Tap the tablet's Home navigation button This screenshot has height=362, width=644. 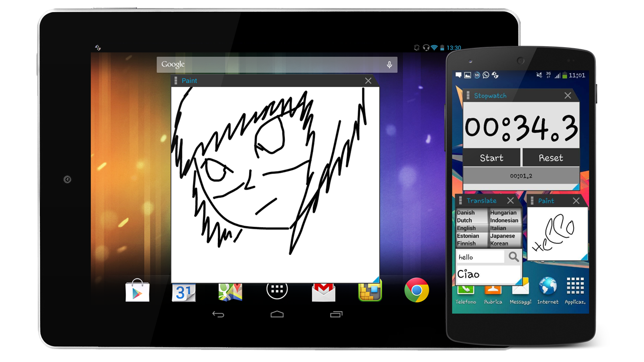click(x=277, y=314)
